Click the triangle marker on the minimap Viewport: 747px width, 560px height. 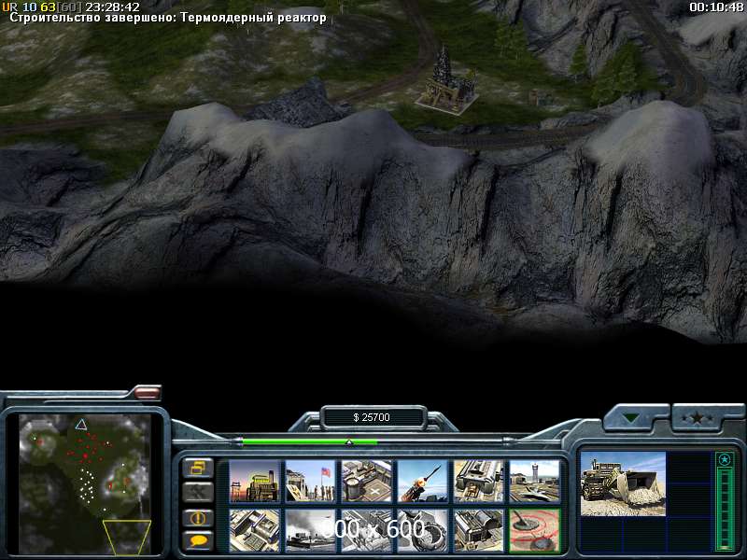pos(81,424)
